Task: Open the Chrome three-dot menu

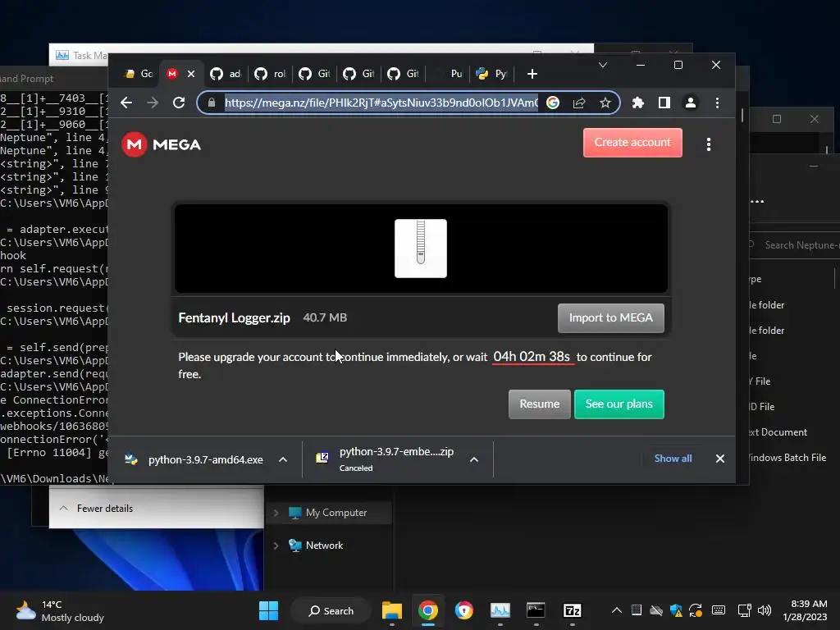Action: tap(717, 103)
